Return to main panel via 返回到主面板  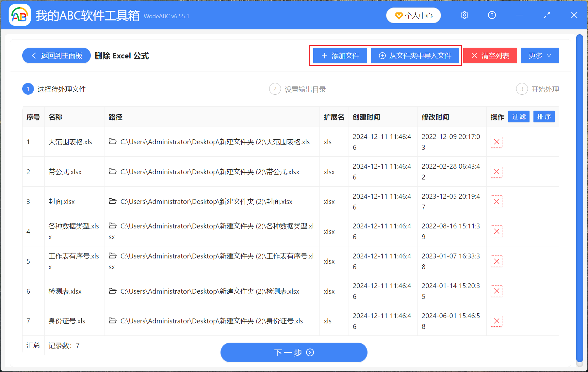point(56,55)
